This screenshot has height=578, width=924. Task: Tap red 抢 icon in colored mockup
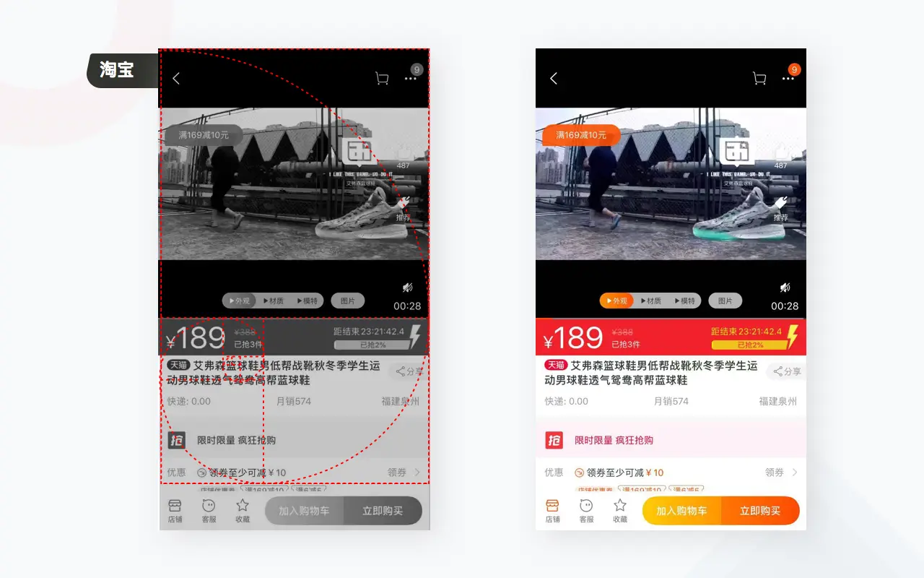[554, 440]
